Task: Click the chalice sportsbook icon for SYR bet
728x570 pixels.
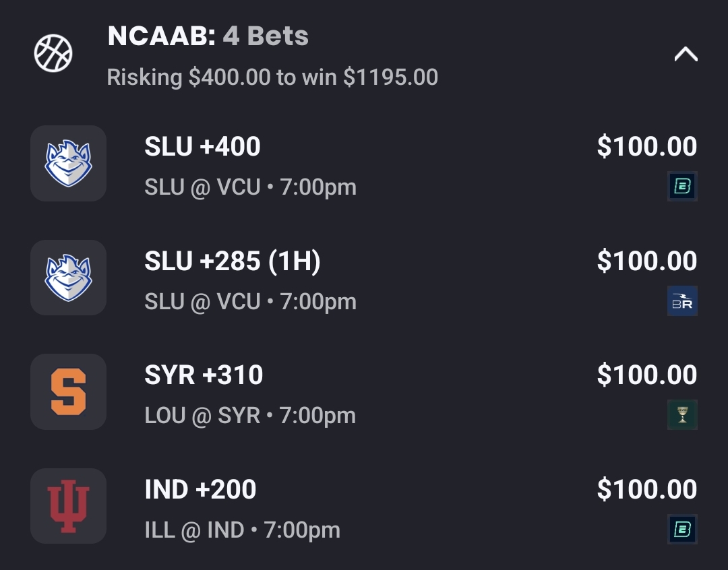Action: click(682, 415)
